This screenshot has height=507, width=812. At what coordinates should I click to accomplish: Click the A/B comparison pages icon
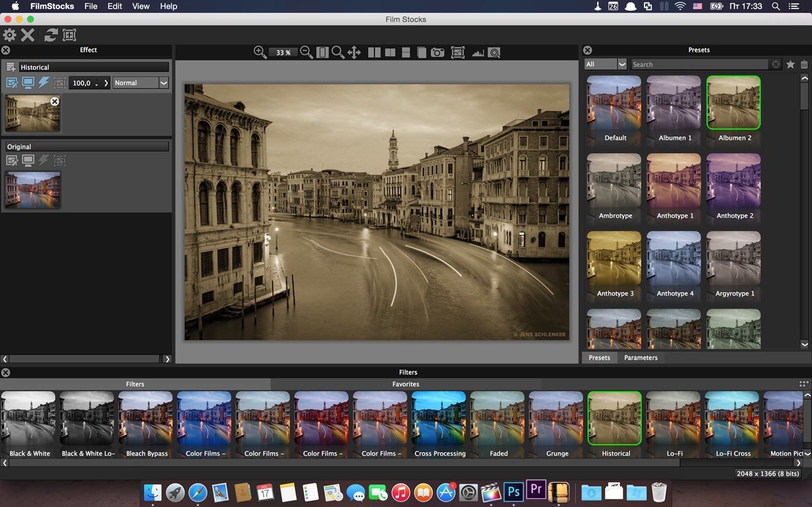click(422, 52)
